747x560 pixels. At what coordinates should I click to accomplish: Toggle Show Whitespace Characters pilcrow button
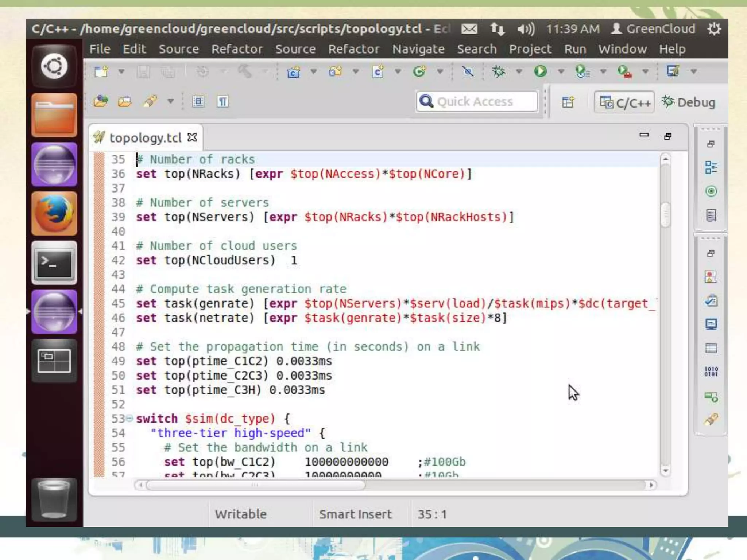tap(223, 101)
